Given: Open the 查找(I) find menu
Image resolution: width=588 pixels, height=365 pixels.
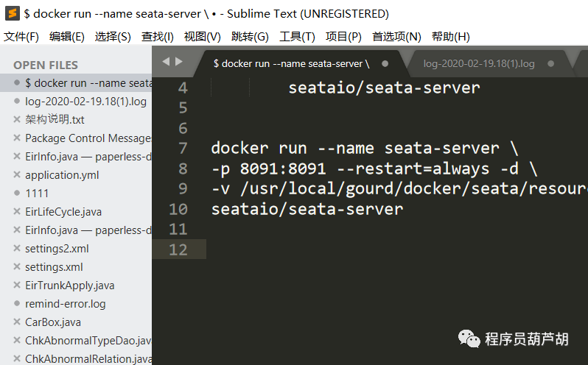Looking at the screenshot, I should [158, 37].
